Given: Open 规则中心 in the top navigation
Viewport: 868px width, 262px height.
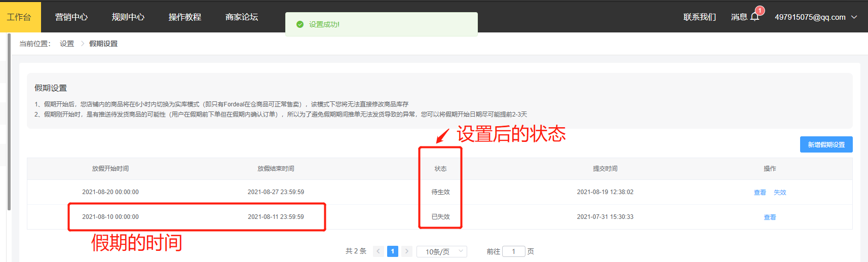Looking at the screenshot, I should pos(128,17).
